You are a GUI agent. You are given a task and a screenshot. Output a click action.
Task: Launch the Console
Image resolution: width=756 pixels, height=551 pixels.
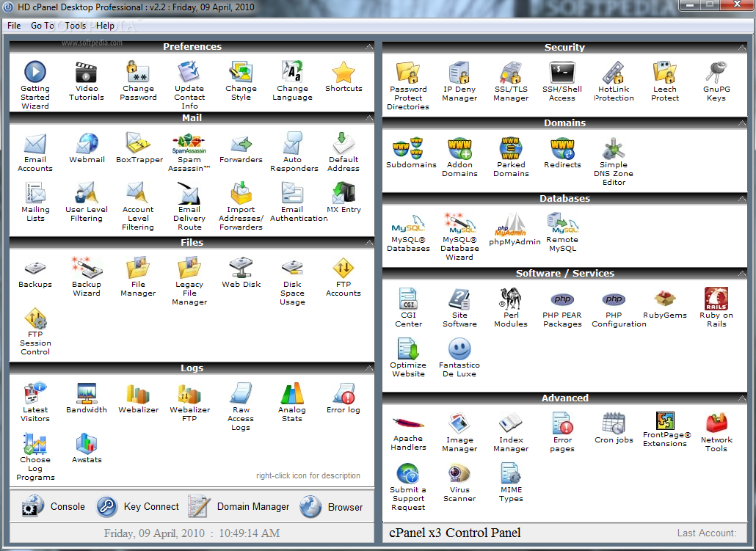(54, 507)
